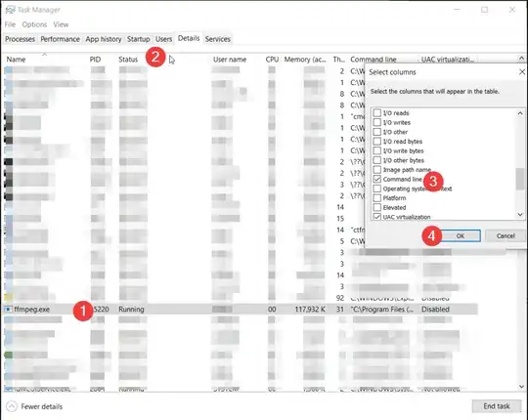Sort by the Status column header
The width and height of the screenshot is (528, 420).
(x=128, y=60)
